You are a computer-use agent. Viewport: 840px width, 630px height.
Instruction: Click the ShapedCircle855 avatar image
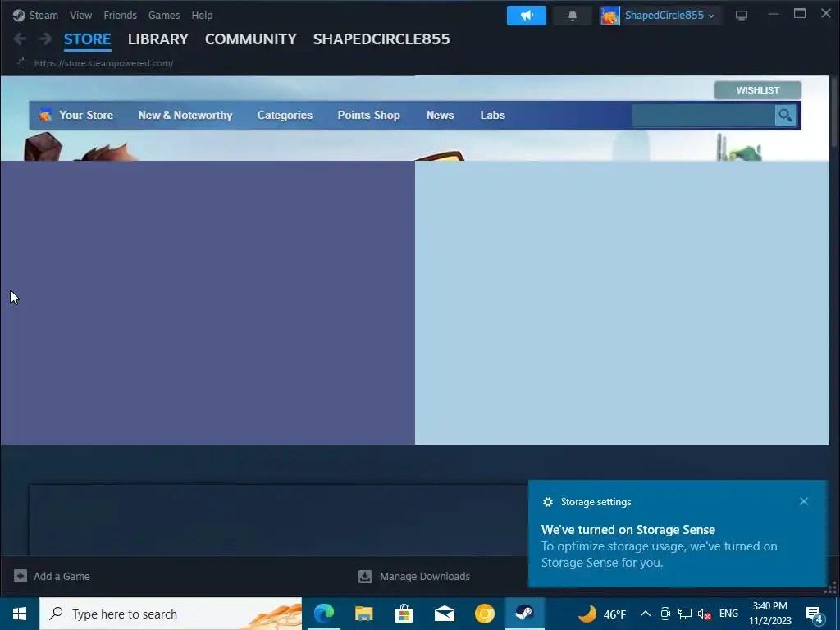click(609, 16)
